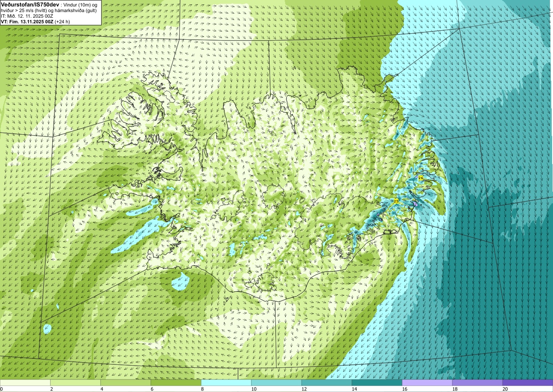Click the light cyan 8–10 legend swatch
Image resolution: width=553 pixels, height=392 pixels.
[226, 383]
